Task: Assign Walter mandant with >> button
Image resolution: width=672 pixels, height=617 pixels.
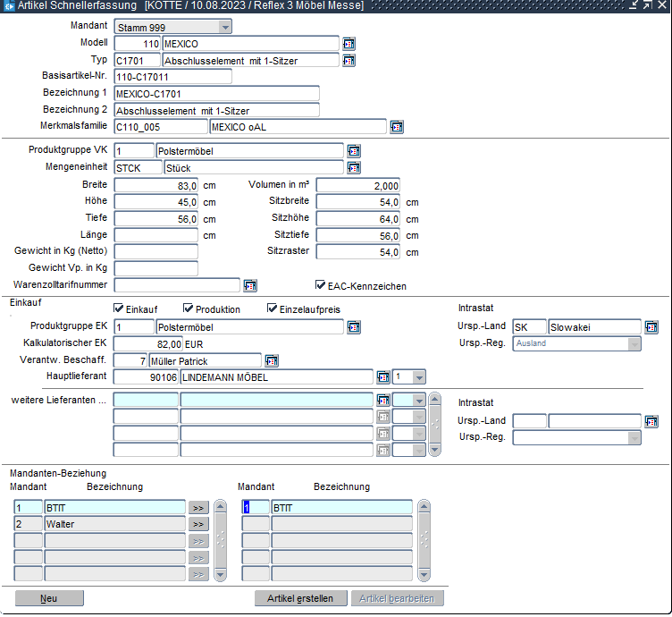Action: [x=197, y=524]
